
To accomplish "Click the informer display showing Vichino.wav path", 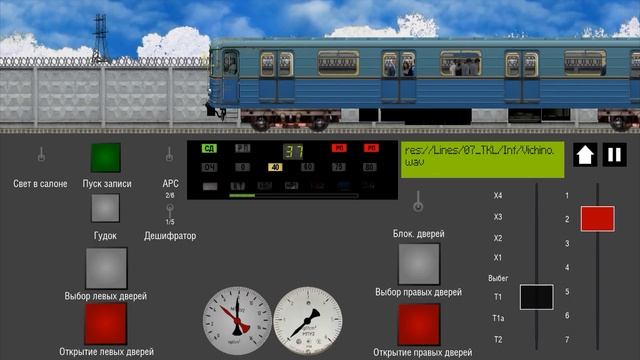I will (482, 160).
